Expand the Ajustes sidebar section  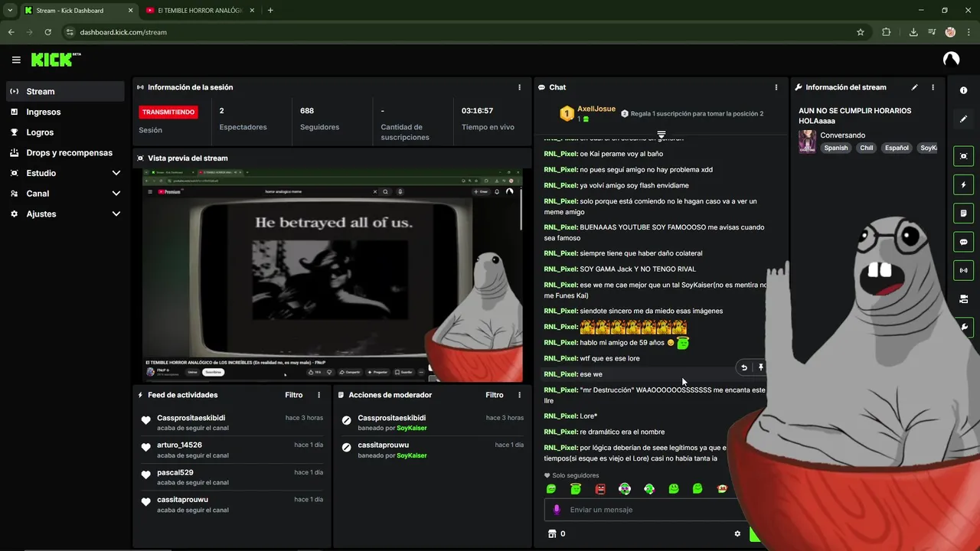click(x=65, y=214)
